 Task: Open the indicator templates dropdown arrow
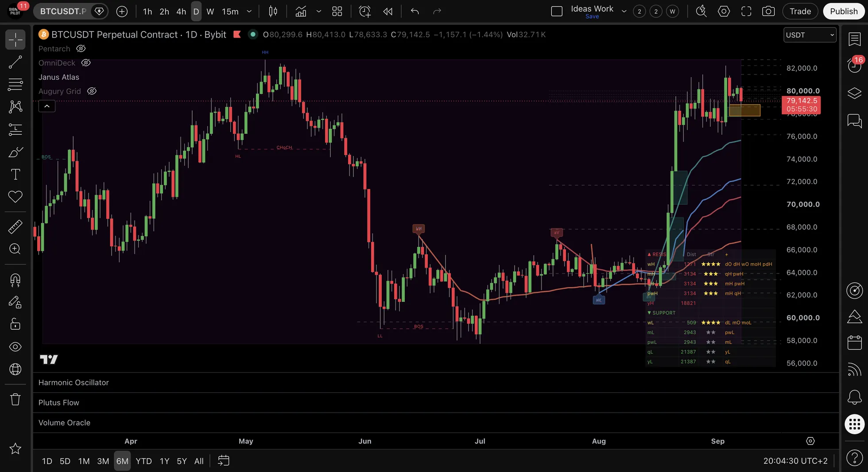pos(319,12)
